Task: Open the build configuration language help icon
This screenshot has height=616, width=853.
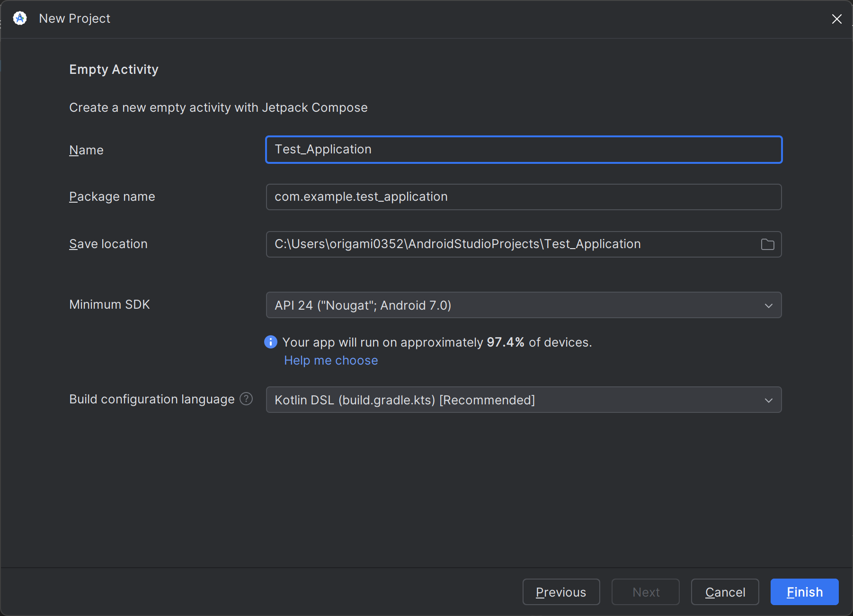Action: tap(246, 399)
